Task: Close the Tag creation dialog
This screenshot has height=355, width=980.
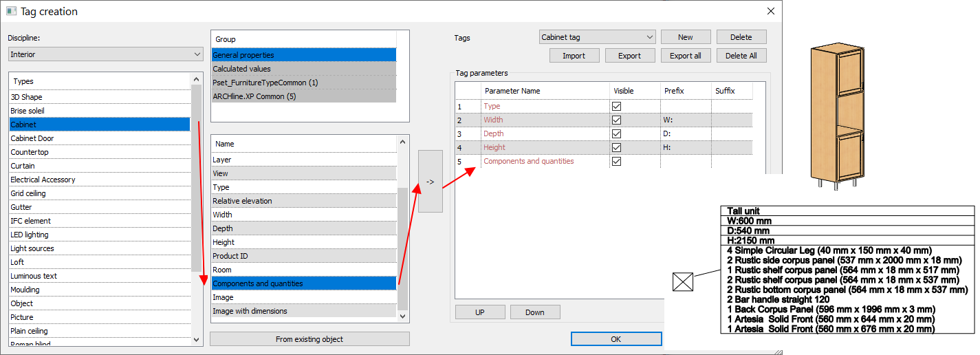Action: pos(771,11)
